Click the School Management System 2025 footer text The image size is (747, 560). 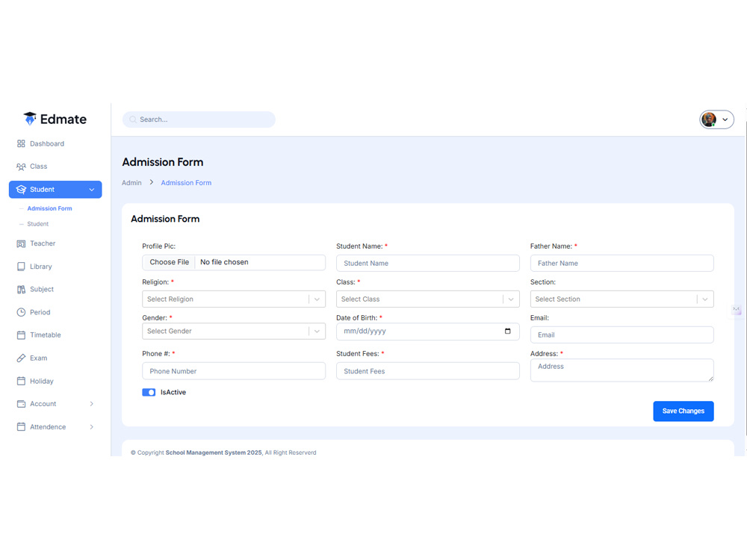214,452
